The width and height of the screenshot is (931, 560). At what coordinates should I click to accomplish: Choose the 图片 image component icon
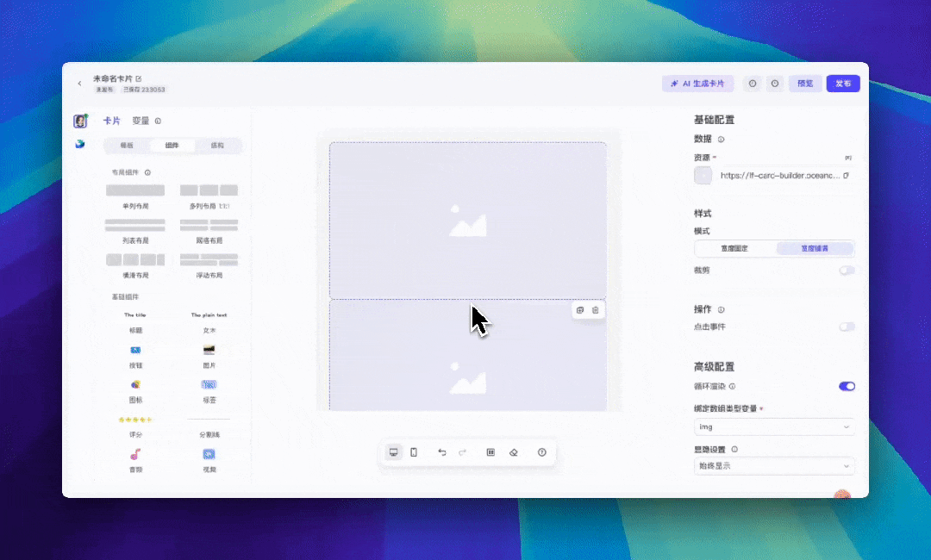click(x=209, y=350)
